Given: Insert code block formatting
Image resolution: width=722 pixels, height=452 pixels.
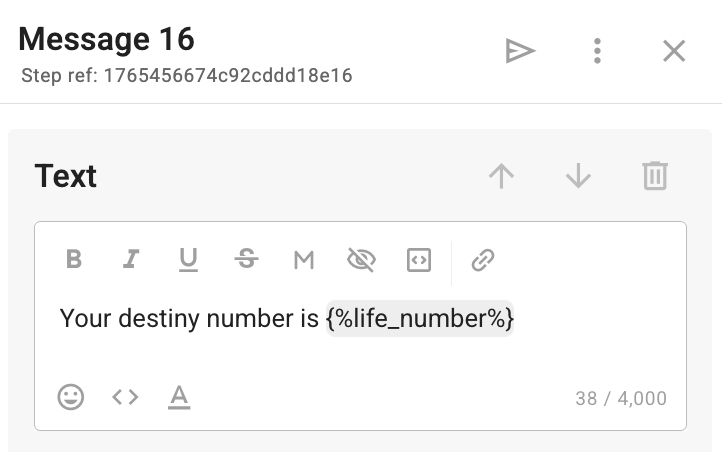Looking at the screenshot, I should tap(419, 260).
